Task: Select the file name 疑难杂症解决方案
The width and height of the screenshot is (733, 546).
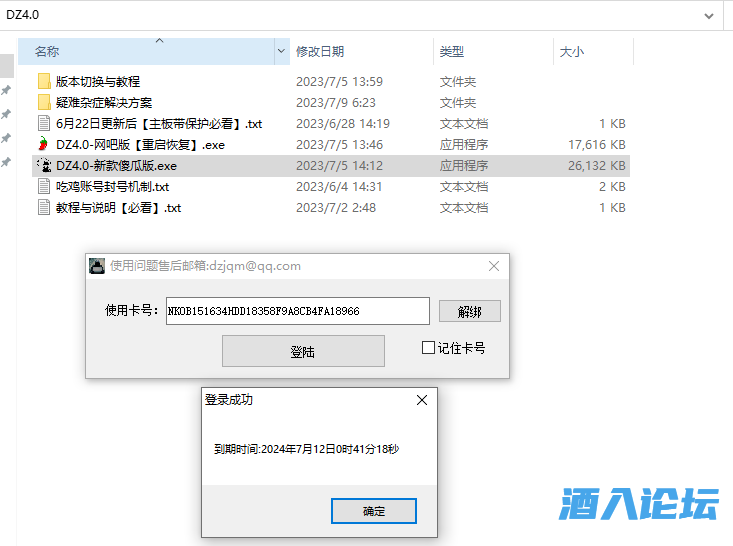Action: (104, 103)
